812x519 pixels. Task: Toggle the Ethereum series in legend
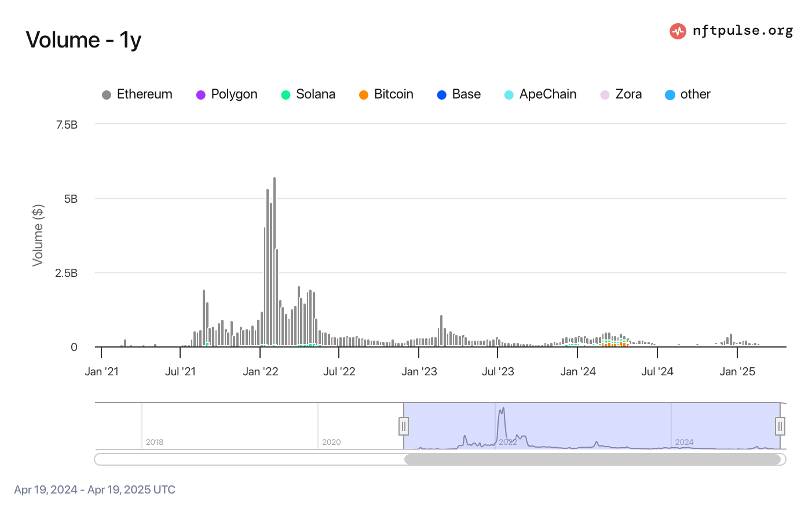click(x=137, y=94)
